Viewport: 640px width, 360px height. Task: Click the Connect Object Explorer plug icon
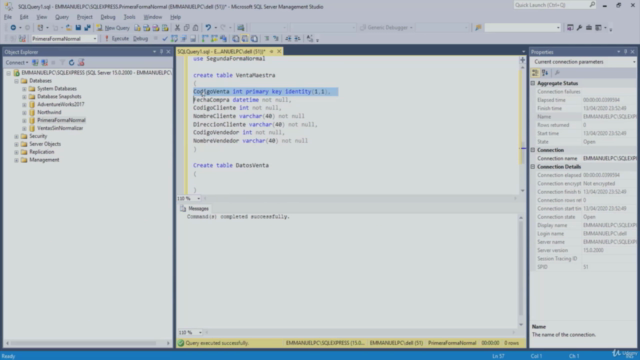pos(36,62)
